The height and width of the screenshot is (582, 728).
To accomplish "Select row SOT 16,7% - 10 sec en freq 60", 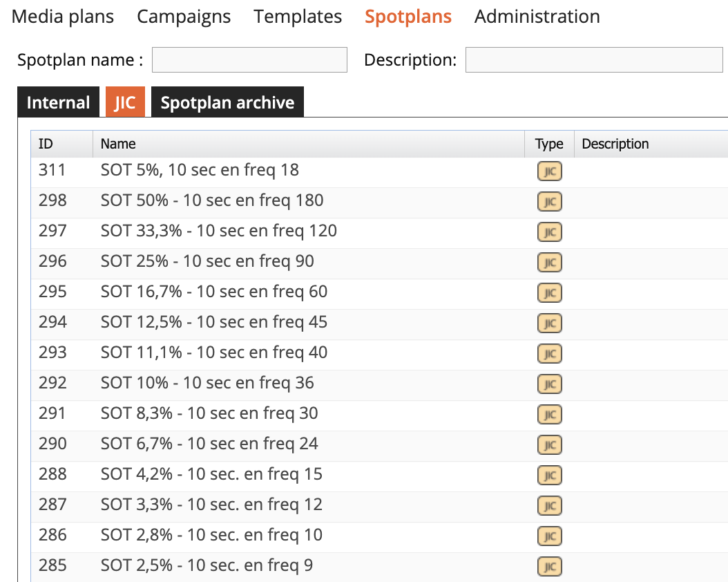I will [x=214, y=292].
